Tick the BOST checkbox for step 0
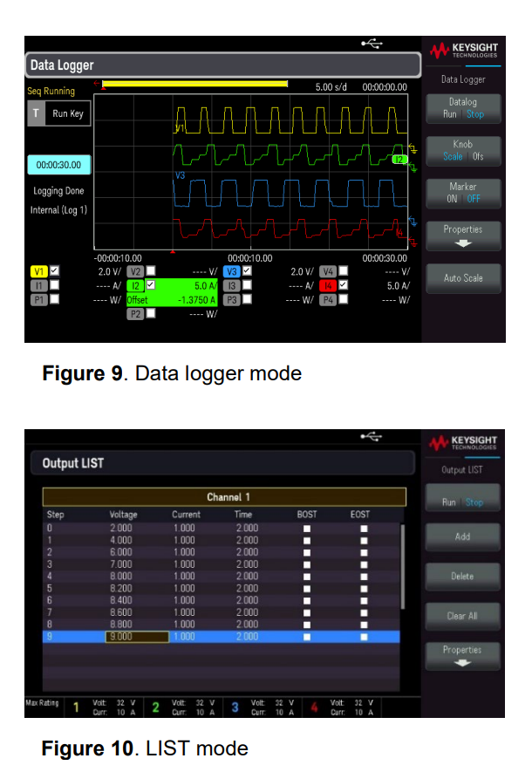This screenshot has height=772, width=532. (x=307, y=529)
